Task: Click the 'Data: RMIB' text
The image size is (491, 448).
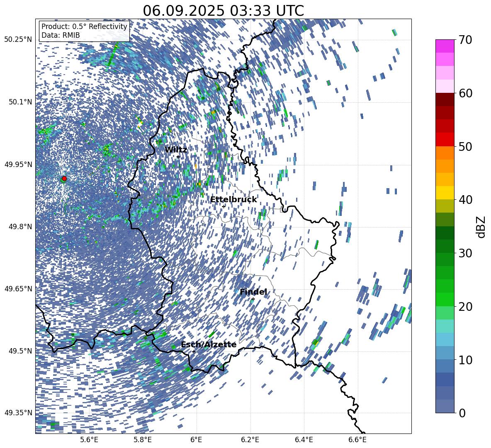Action: [61, 35]
